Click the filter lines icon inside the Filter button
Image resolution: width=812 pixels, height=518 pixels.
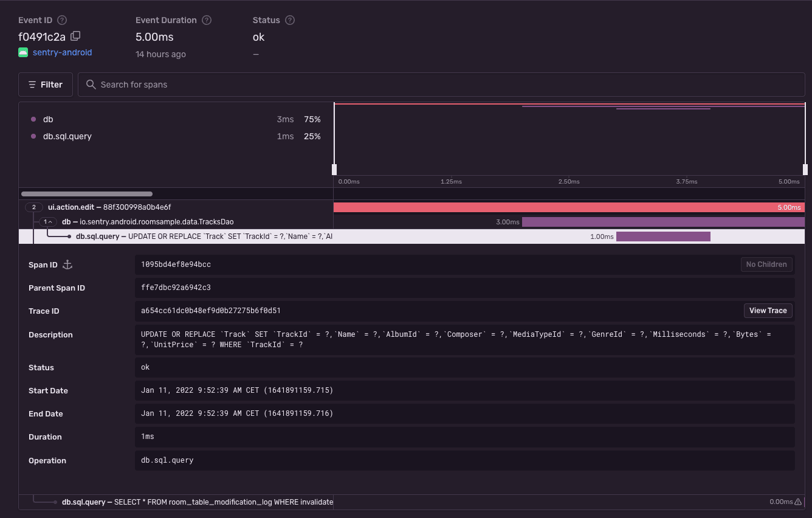(x=35, y=84)
